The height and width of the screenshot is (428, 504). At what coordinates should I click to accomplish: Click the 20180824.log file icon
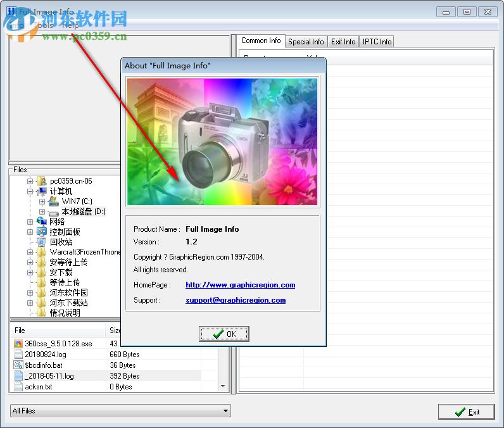(18, 355)
